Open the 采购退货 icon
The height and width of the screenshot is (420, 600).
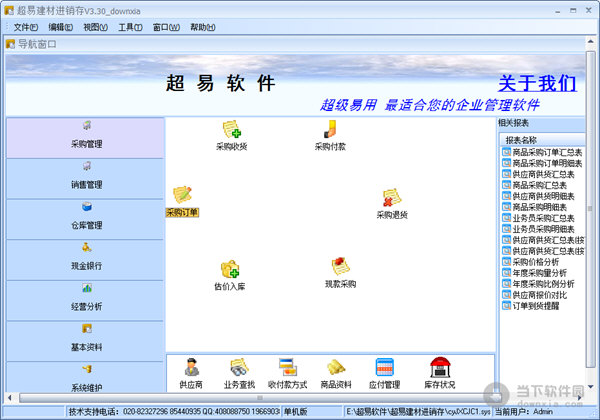[391, 197]
